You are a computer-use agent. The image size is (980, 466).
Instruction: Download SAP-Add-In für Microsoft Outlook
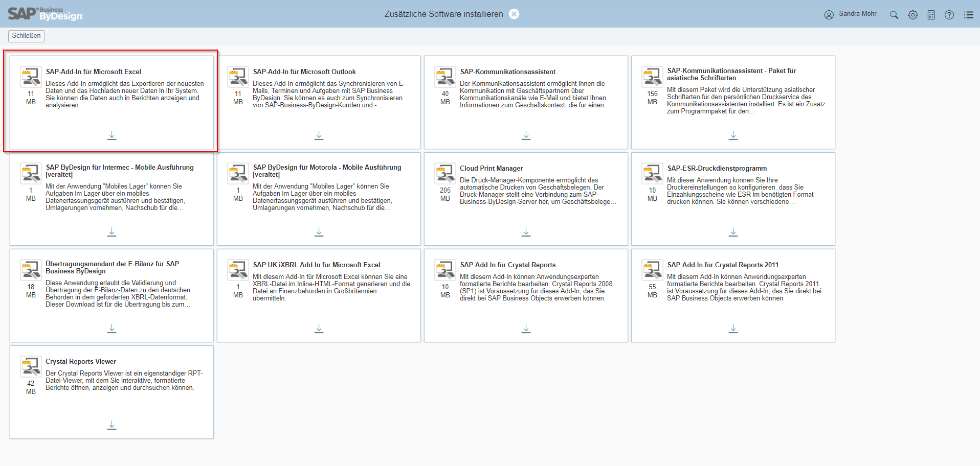point(319,135)
